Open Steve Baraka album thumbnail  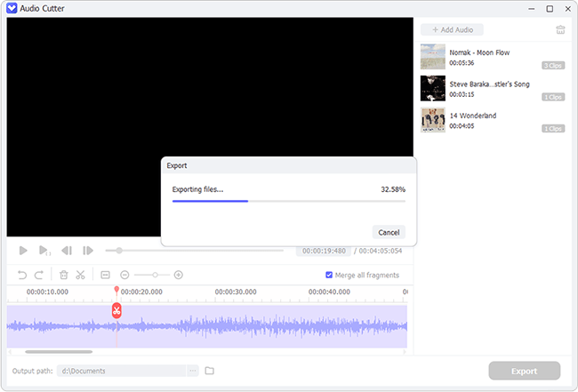point(433,88)
